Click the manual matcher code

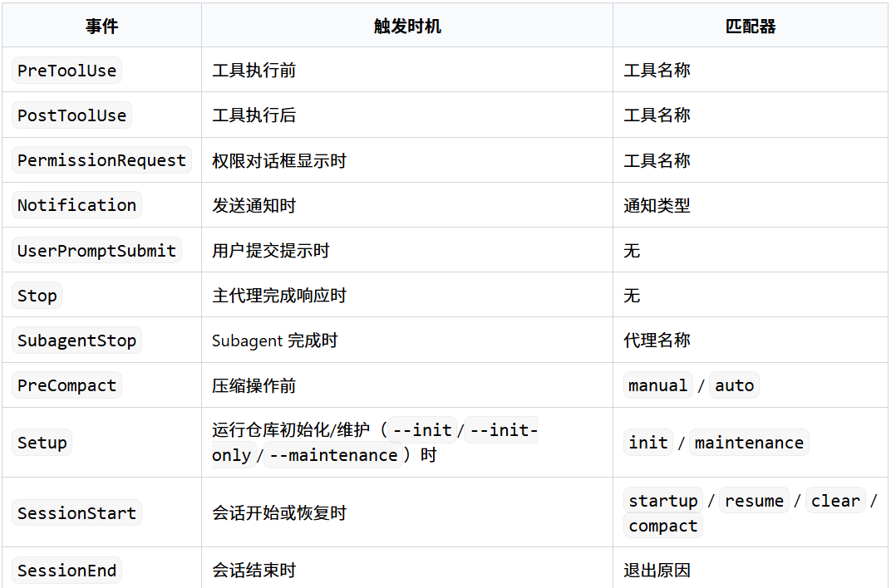tap(657, 385)
